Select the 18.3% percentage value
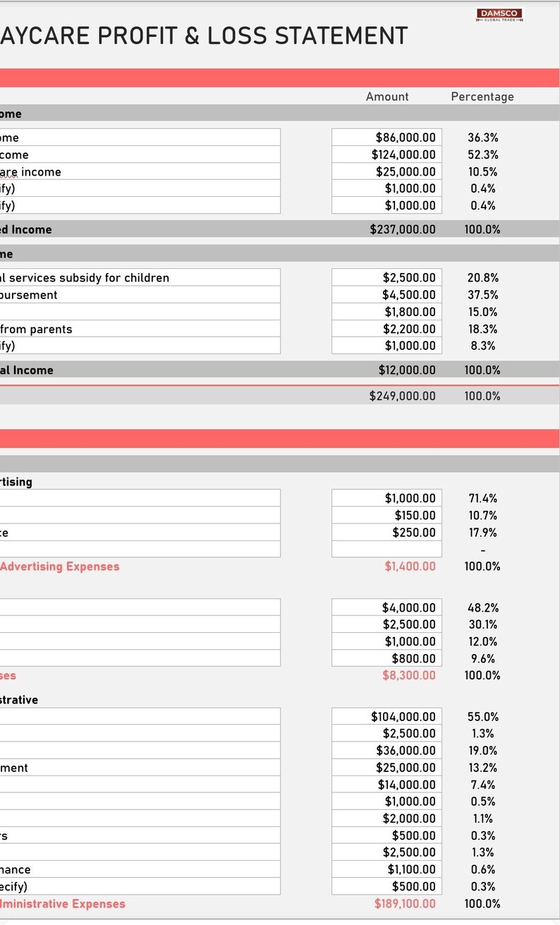The height and width of the screenshot is (925, 560). click(483, 329)
